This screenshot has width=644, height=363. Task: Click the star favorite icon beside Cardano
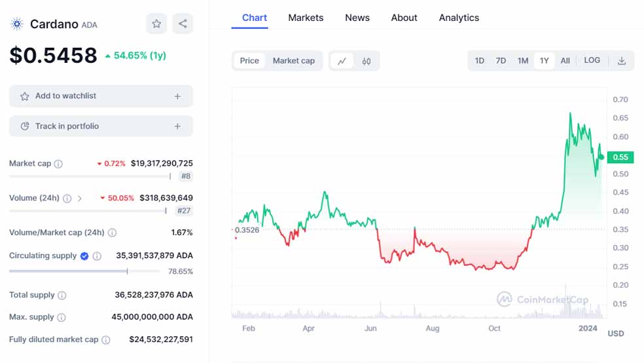(156, 24)
